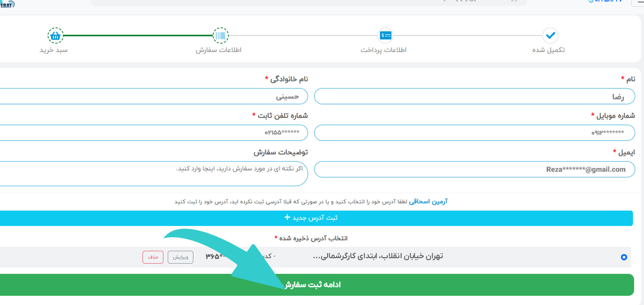Click the completed checkmark step icon
The height and width of the screenshot is (305, 644).
tap(550, 35)
